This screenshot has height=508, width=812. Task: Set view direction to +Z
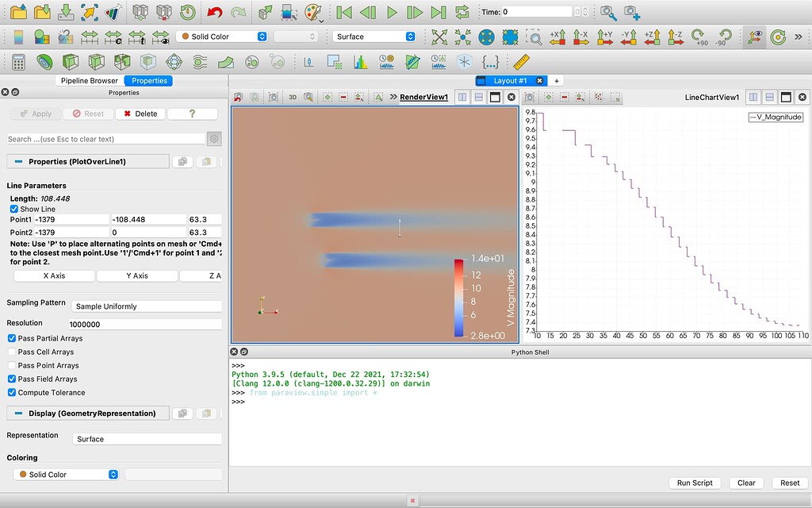pyautogui.click(x=652, y=37)
